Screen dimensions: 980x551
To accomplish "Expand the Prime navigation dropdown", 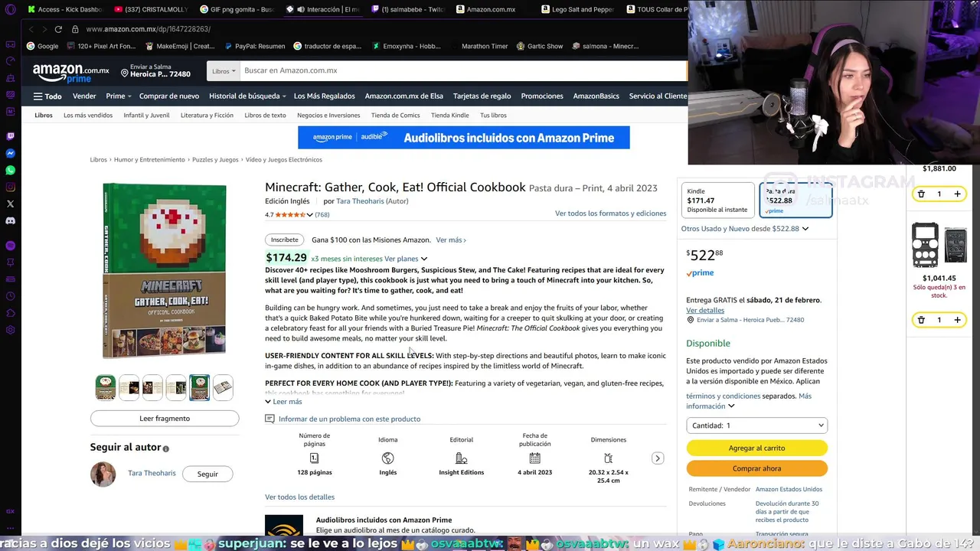I will [x=119, y=96].
